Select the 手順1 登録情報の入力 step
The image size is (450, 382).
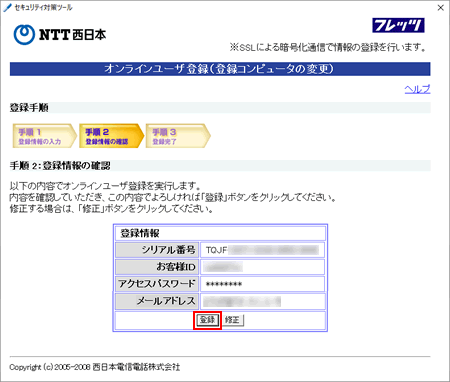pyautogui.click(x=45, y=136)
